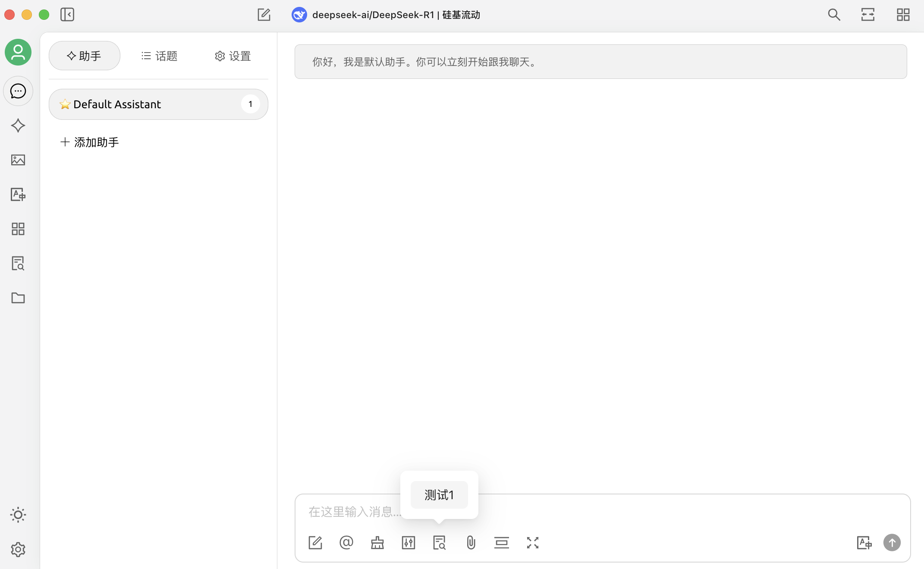The image size is (924, 569).
Task: Select the 测试1 knowledge base option
Action: pos(439,495)
